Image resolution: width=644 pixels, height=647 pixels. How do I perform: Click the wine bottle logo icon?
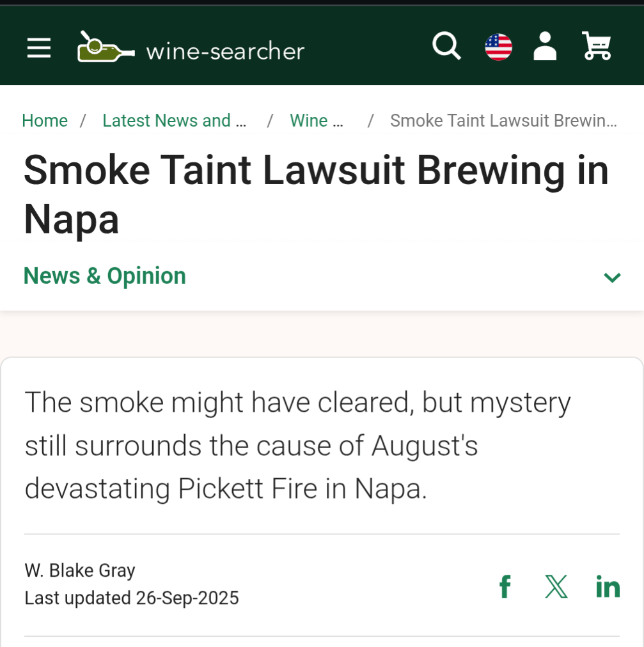(106, 48)
